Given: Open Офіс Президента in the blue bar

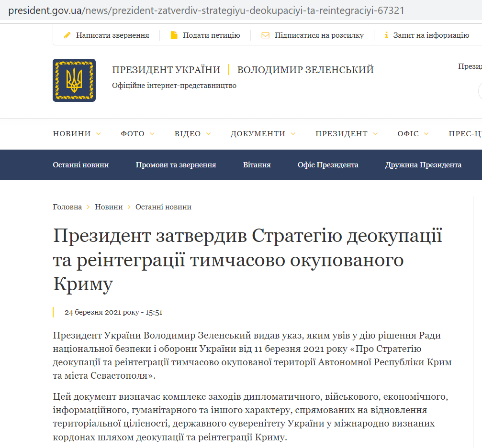Looking at the screenshot, I should 328,165.
